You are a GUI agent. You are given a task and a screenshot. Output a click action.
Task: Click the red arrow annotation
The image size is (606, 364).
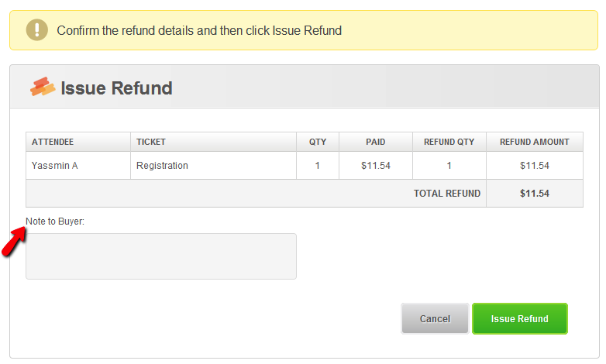(x=13, y=241)
